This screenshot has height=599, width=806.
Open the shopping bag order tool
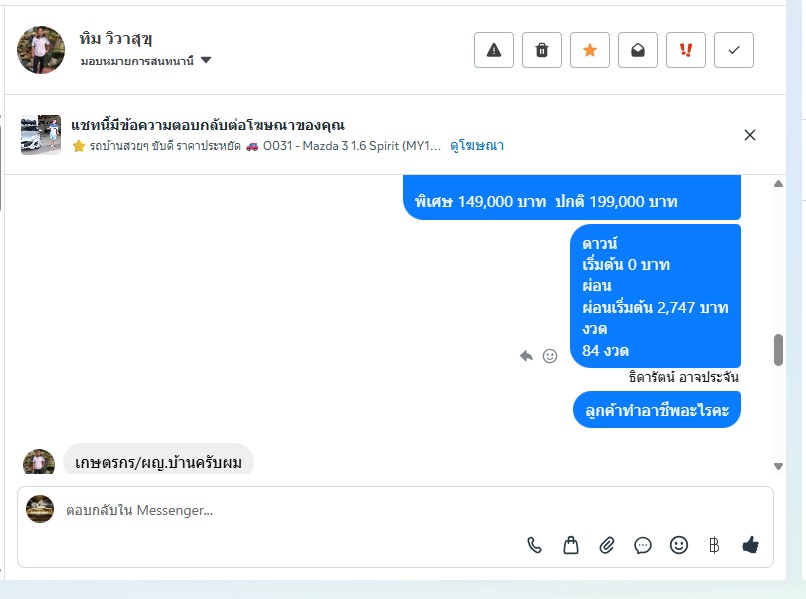[x=571, y=545]
